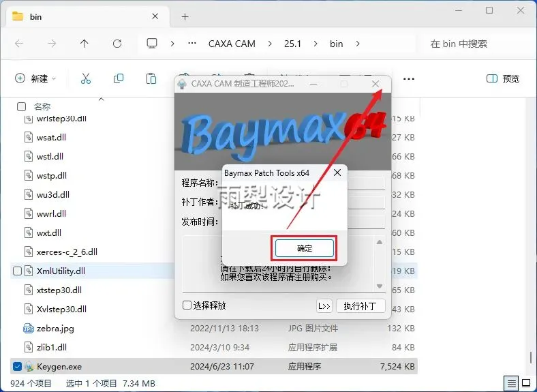
Task: Click the Copy icon in toolbar
Action: click(x=119, y=78)
